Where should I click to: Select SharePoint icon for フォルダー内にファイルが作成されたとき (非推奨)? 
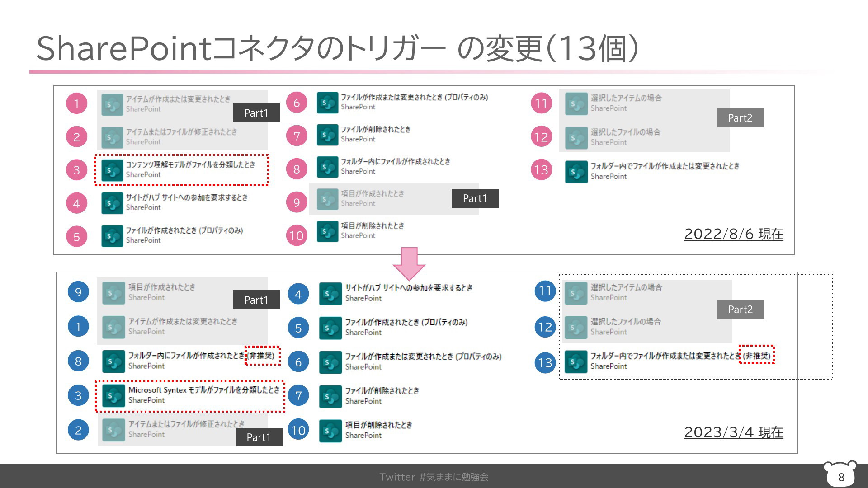[x=113, y=361]
